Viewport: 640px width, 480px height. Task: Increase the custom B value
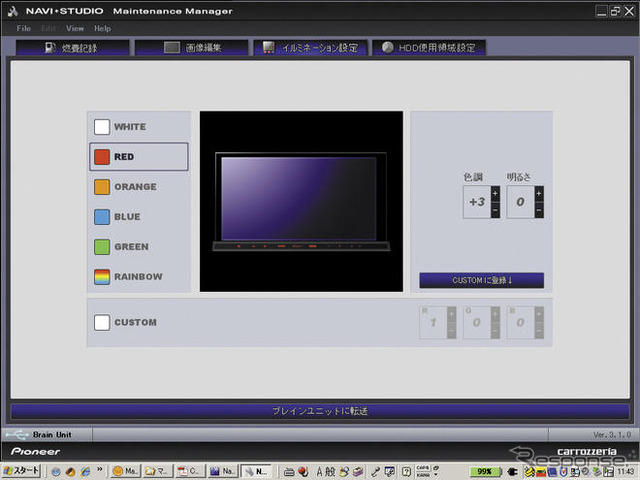(539, 314)
